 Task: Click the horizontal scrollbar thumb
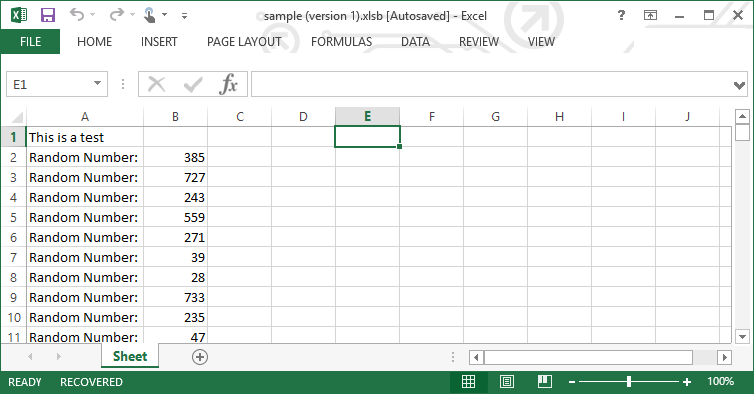588,357
